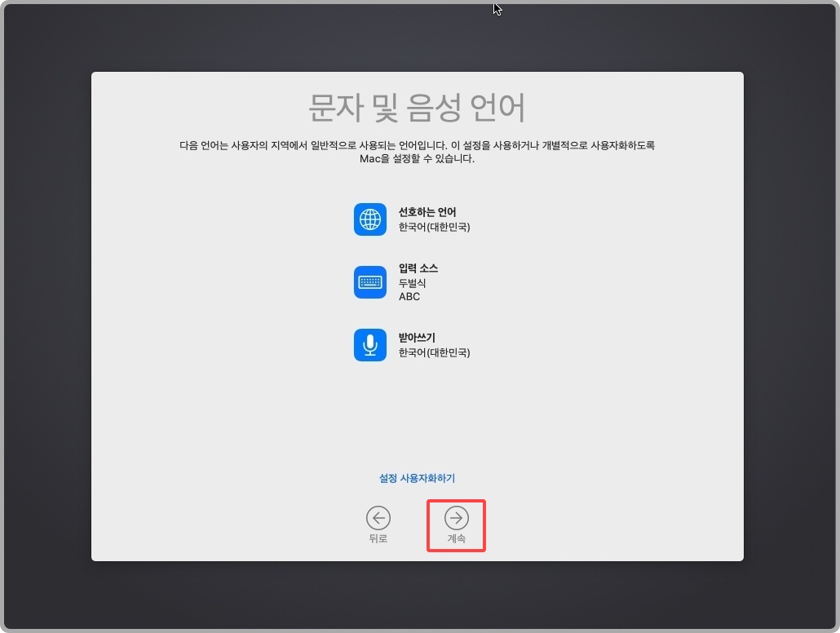840x633 pixels.
Task: Click the red-highlighted continue control
Action: coord(456,525)
